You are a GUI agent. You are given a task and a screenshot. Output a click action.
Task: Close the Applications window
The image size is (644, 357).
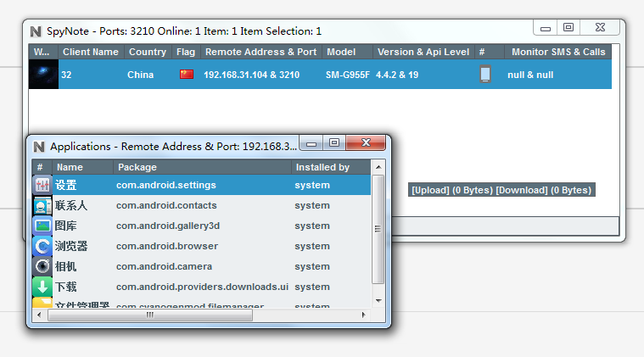[x=366, y=142]
